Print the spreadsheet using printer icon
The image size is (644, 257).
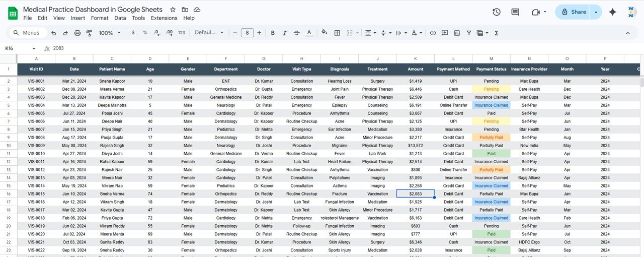pyautogui.click(x=77, y=33)
